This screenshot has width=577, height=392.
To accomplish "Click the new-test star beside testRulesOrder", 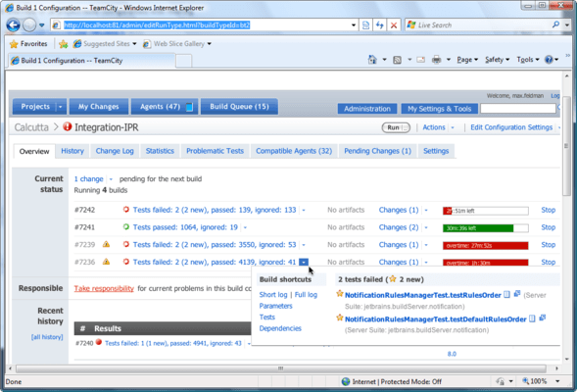I will pyautogui.click(x=340, y=294).
